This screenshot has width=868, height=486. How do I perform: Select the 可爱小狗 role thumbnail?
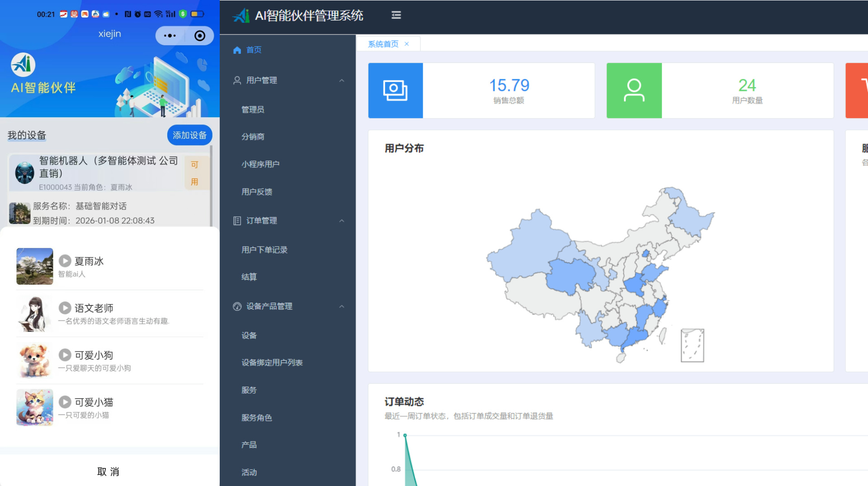35,360
